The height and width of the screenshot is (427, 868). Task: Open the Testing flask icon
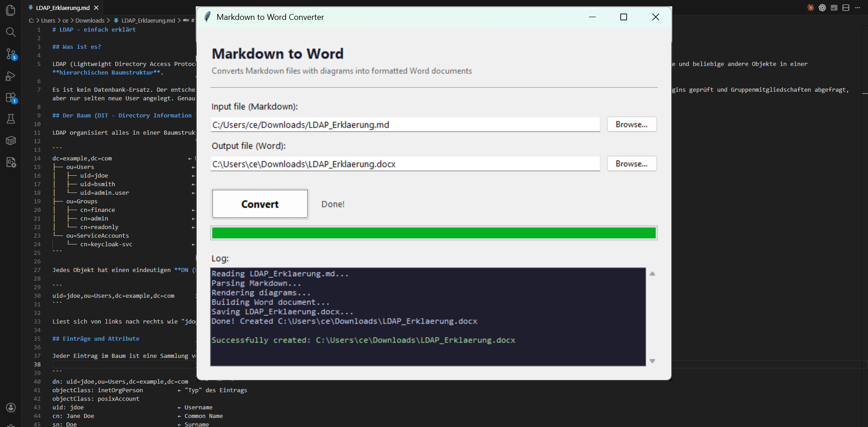[x=11, y=119]
